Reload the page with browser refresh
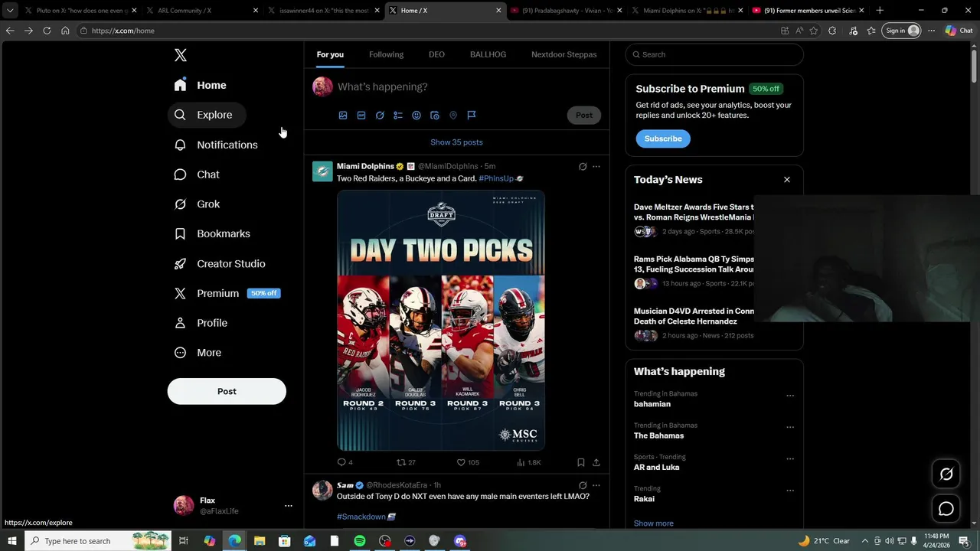980x551 pixels. 47,31
